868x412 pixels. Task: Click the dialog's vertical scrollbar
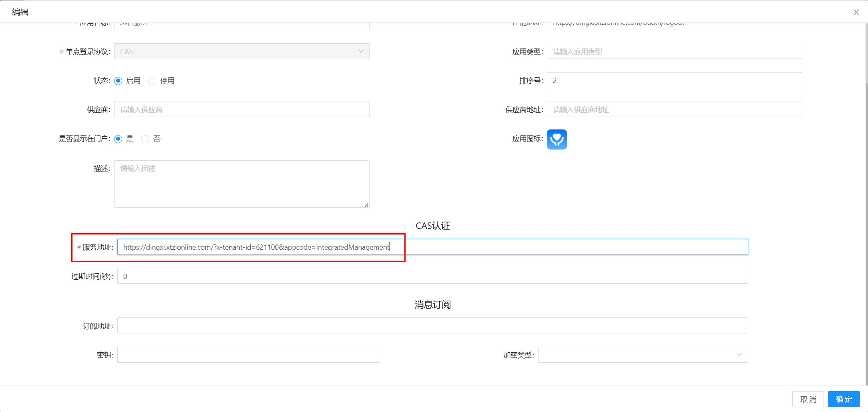(x=866, y=200)
